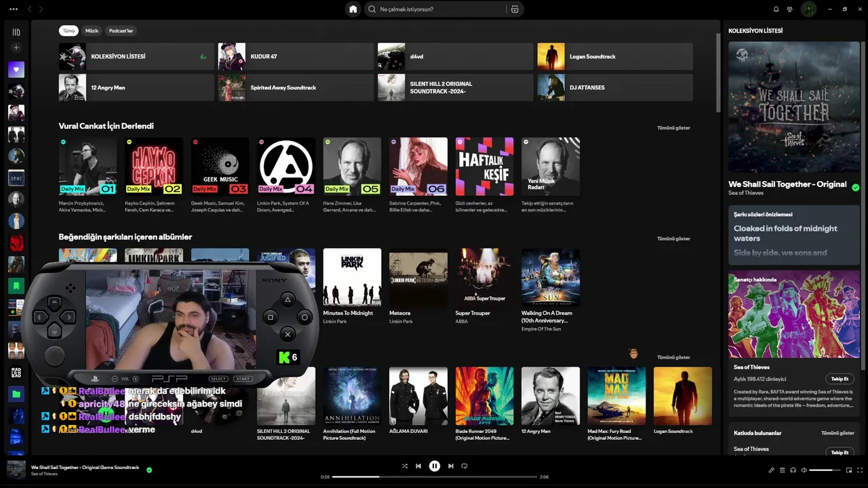The width and height of the screenshot is (868, 488).
Task: Select the Tümü filter chip
Action: click(69, 30)
